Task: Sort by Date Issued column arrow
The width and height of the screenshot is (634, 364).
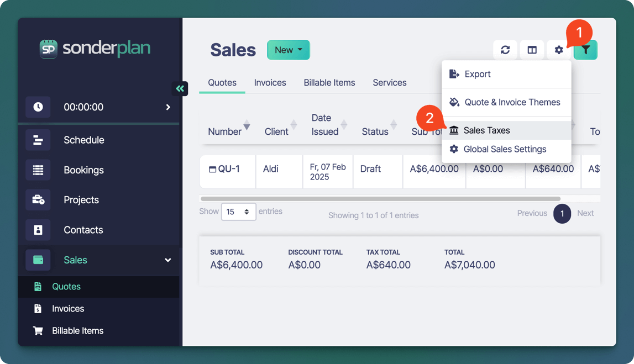Action: click(x=344, y=125)
